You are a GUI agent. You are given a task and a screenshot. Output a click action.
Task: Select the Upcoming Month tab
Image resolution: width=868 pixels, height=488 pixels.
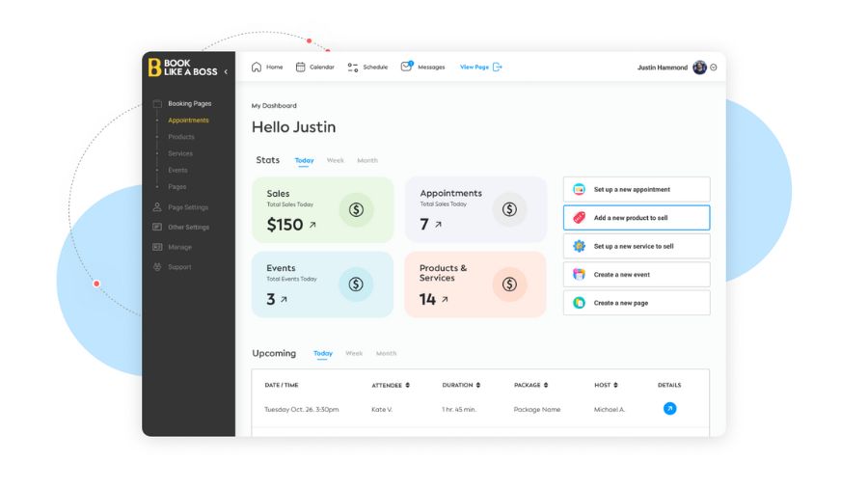point(386,354)
